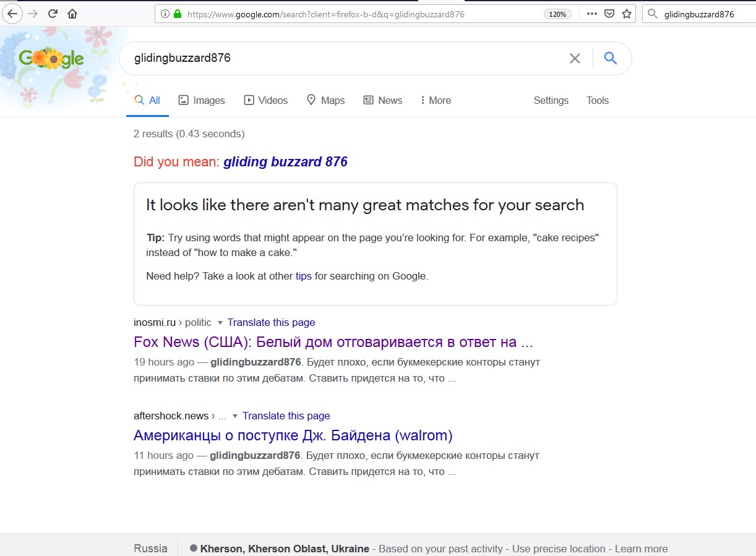
Task: Bookmark this page with the star icon
Action: (x=627, y=14)
